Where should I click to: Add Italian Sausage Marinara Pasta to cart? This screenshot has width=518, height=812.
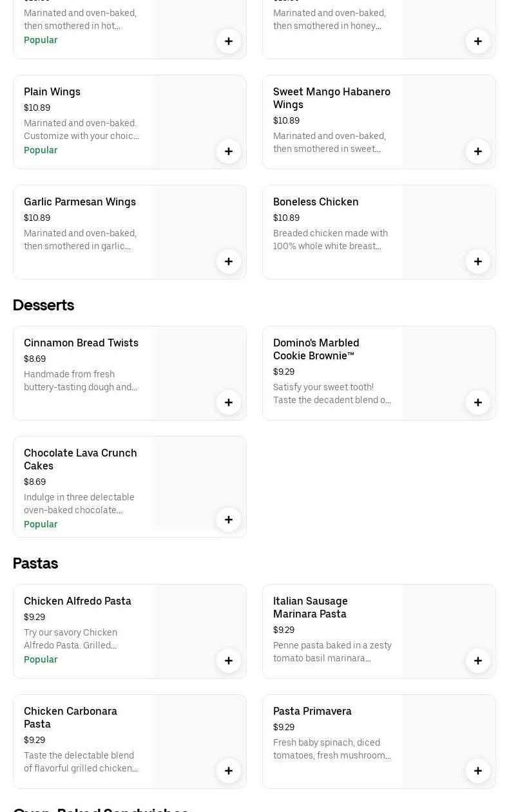[x=478, y=661]
